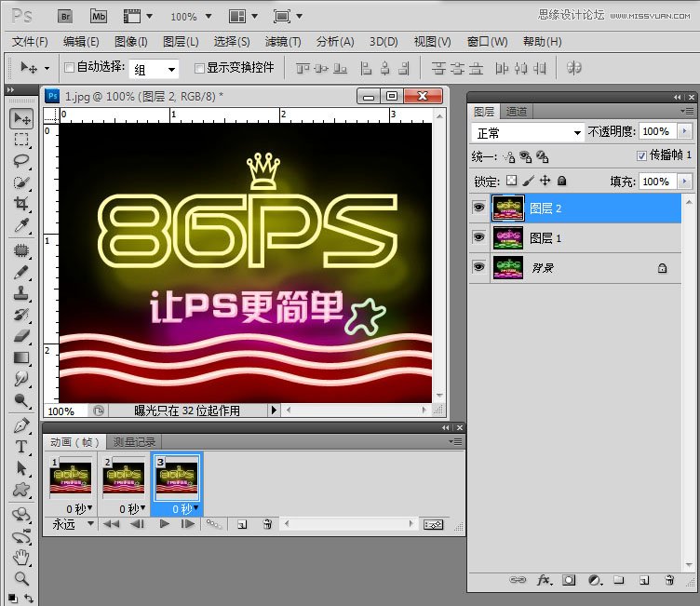Viewport: 700px width, 606px height.
Task: Open the 滤镜(T) menu
Action: click(283, 42)
